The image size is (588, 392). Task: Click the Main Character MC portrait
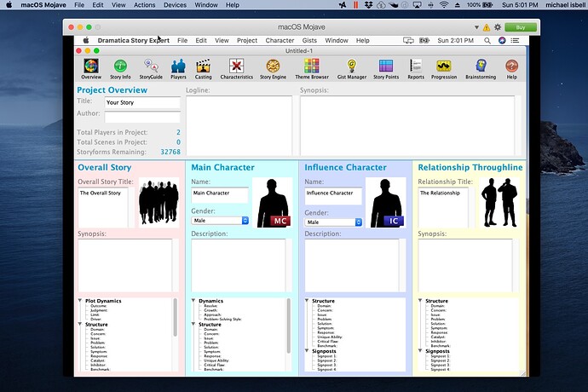272,203
